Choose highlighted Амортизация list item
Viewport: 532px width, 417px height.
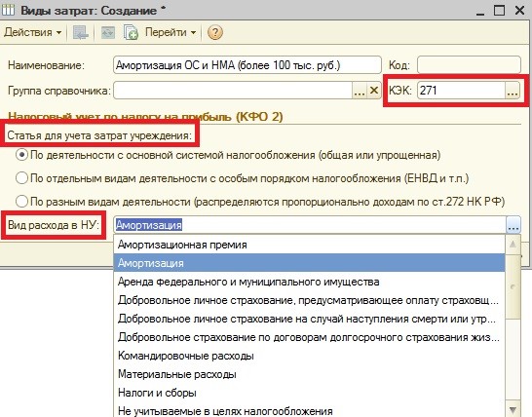[x=309, y=263]
